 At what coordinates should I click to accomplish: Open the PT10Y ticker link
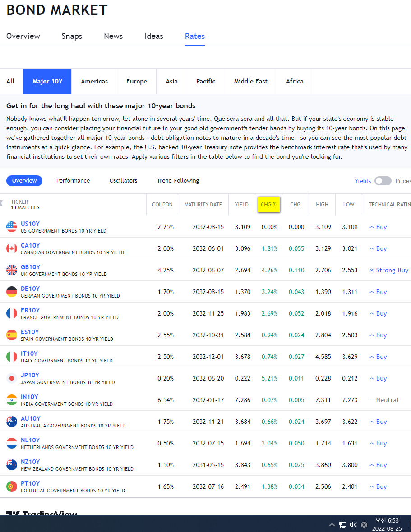(x=30, y=483)
